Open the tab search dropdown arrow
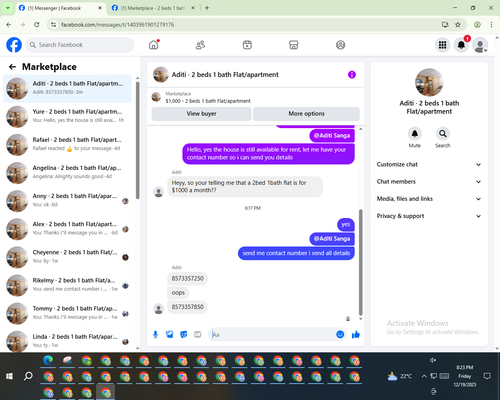The width and height of the screenshot is (500, 400). click(7, 8)
